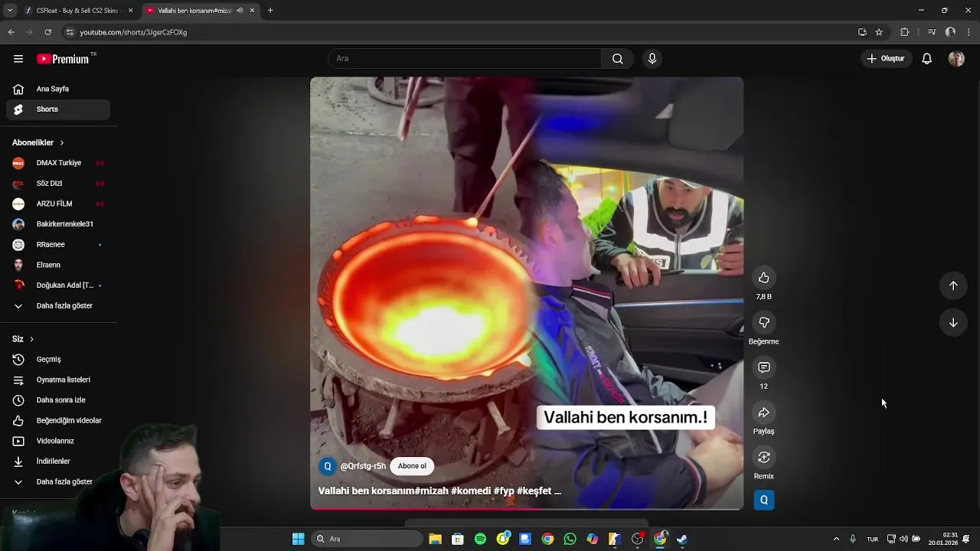Open the YouTube hamburger guide menu
Screen dimensions: 980x551
[18, 59]
